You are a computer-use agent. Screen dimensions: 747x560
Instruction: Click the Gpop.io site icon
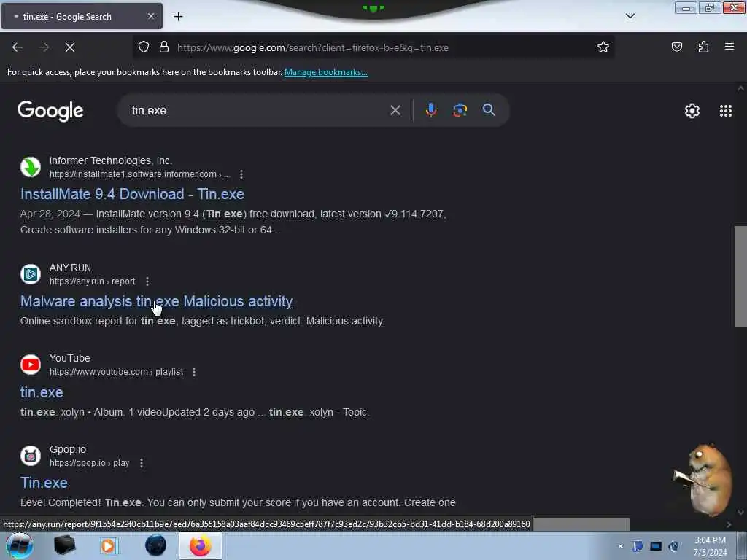[x=31, y=456]
